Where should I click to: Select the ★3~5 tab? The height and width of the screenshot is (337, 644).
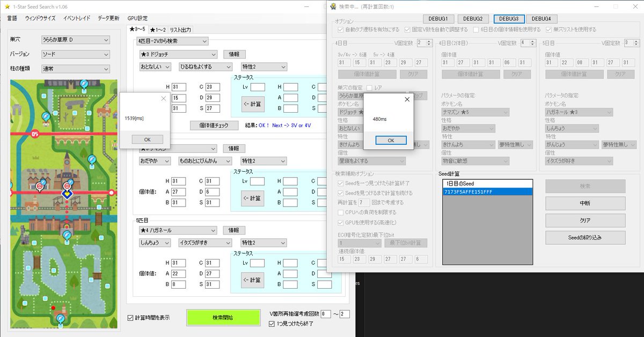pos(137,29)
